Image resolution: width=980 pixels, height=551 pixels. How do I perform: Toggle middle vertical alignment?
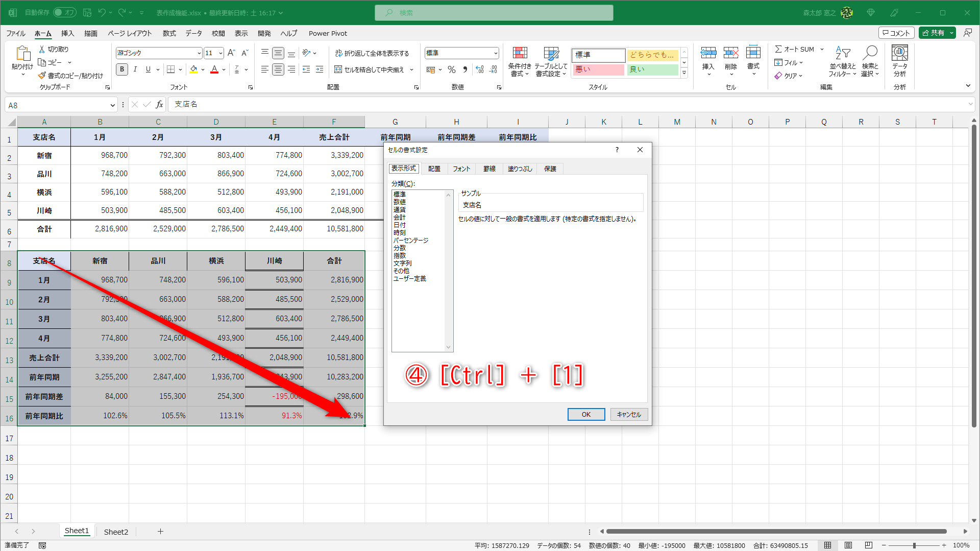(278, 53)
